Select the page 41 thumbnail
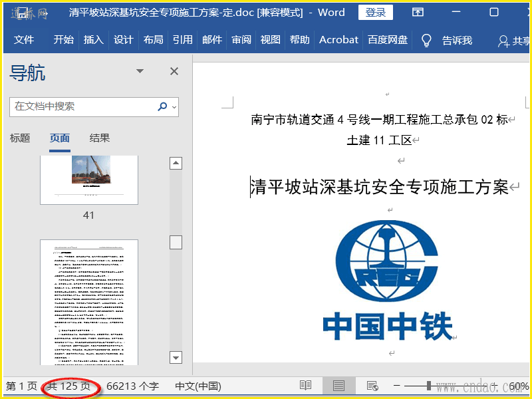The width and height of the screenshot is (532, 399). (x=89, y=180)
